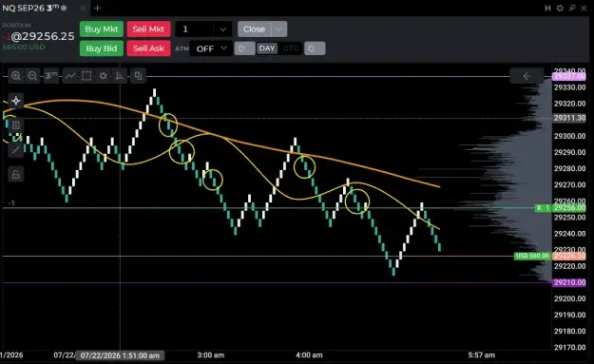
Task: Click the 29200.00 price axis label
Action: click(569, 298)
